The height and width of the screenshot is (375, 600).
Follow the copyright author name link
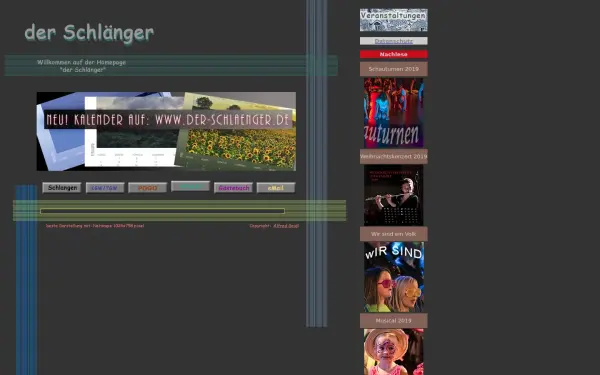(286, 226)
